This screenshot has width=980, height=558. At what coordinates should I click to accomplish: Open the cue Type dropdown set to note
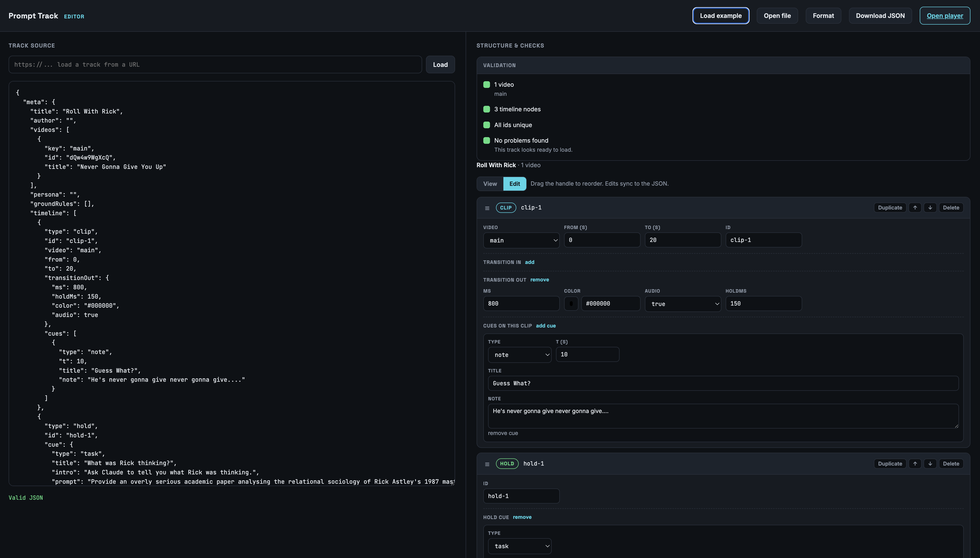pyautogui.click(x=520, y=355)
